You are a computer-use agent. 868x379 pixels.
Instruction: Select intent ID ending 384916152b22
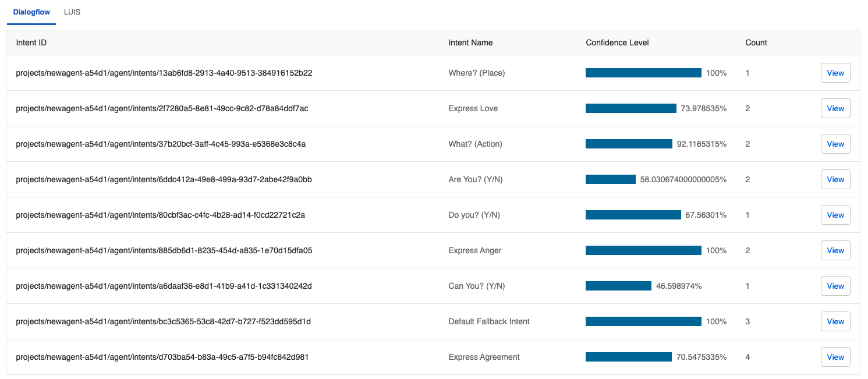[x=164, y=73]
